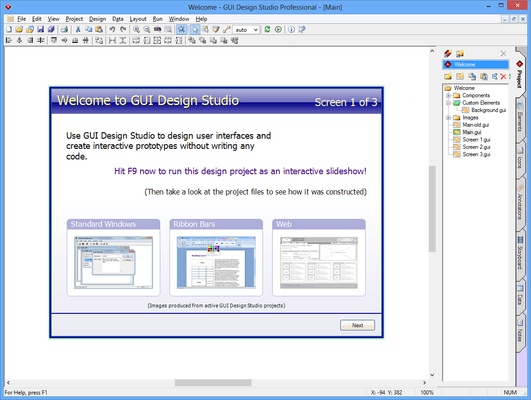Open the Help menu

(x=201, y=19)
